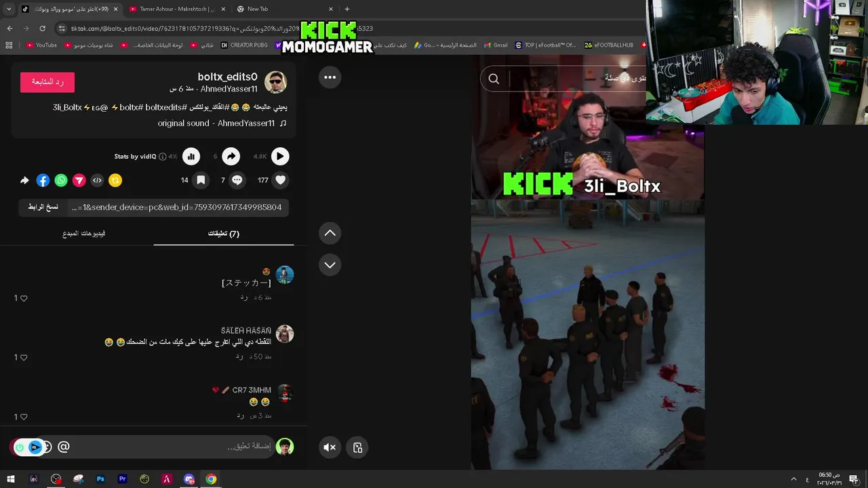Click the vidIQ play count icon
The width and height of the screenshot is (868, 488).
[280, 157]
